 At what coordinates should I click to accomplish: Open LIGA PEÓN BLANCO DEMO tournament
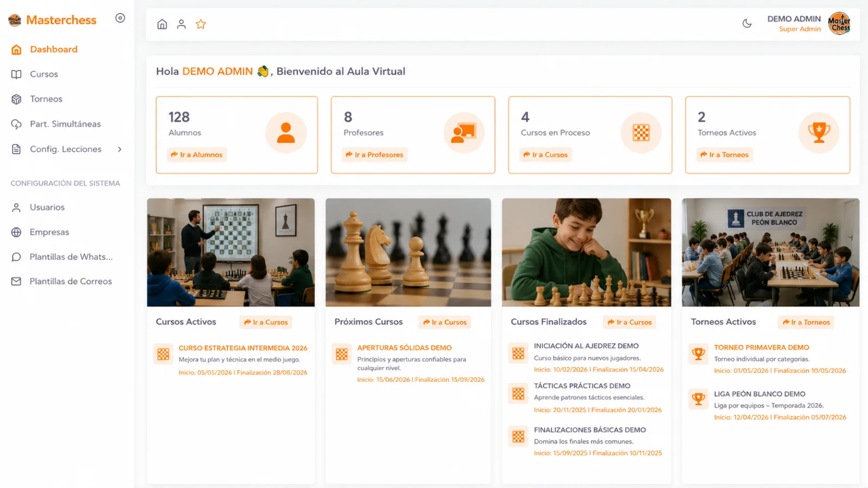[x=759, y=394]
